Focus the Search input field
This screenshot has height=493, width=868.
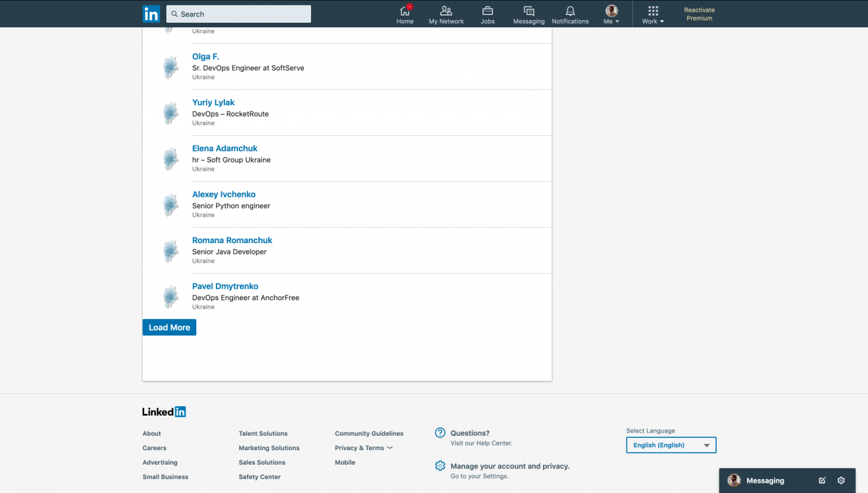(239, 14)
